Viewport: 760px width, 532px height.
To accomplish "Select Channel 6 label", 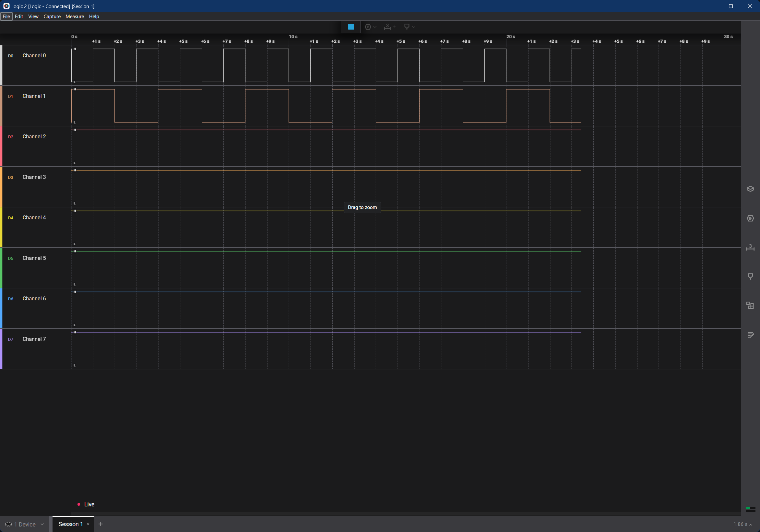I will click(x=34, y=298).
